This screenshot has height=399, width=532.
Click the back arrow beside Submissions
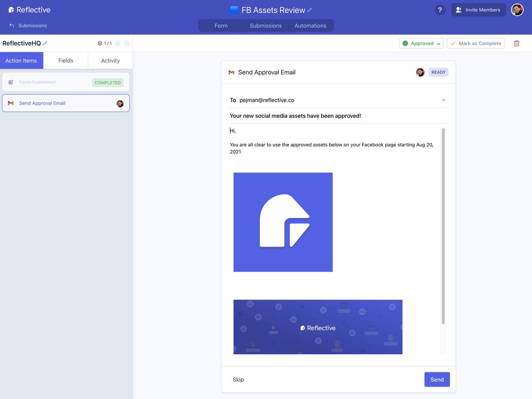tap(12, 26)
